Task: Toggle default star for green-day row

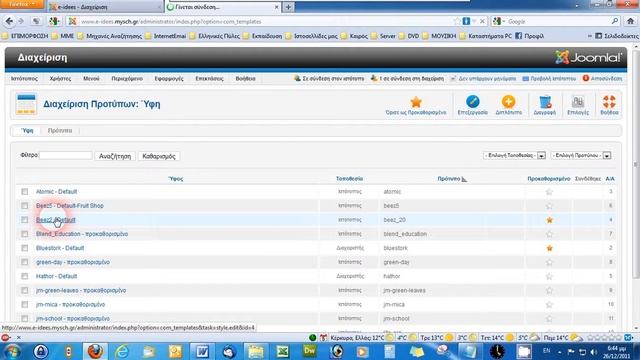Action: point(549,262)
